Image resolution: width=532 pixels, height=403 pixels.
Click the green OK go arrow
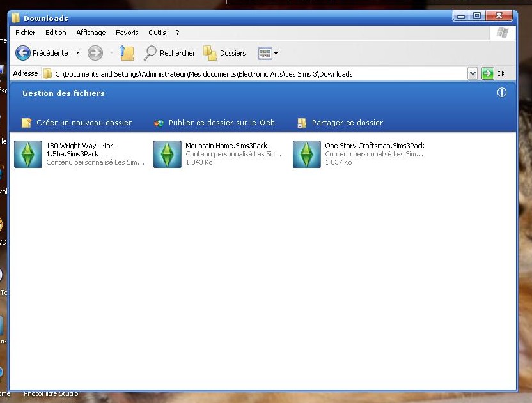pyautogui.click(x=487, y=73)
